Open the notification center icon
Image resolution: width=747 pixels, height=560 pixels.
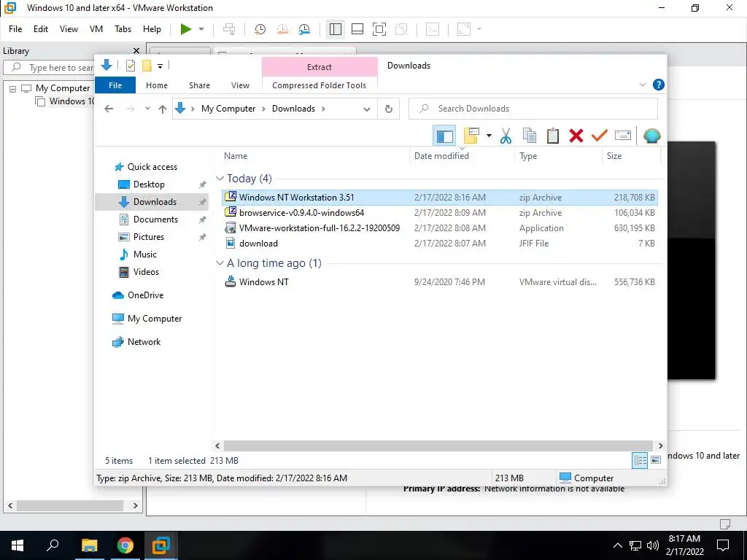(x=723, y=545)
